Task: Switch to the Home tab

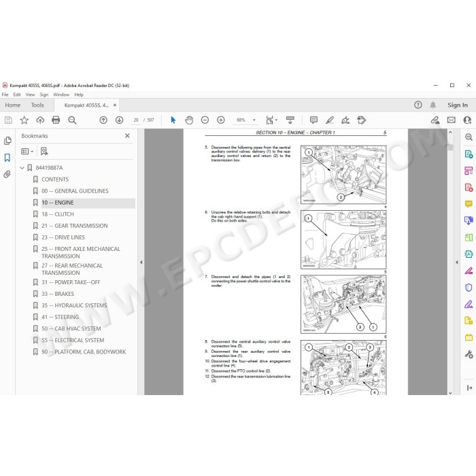Action: click(13, 105)
